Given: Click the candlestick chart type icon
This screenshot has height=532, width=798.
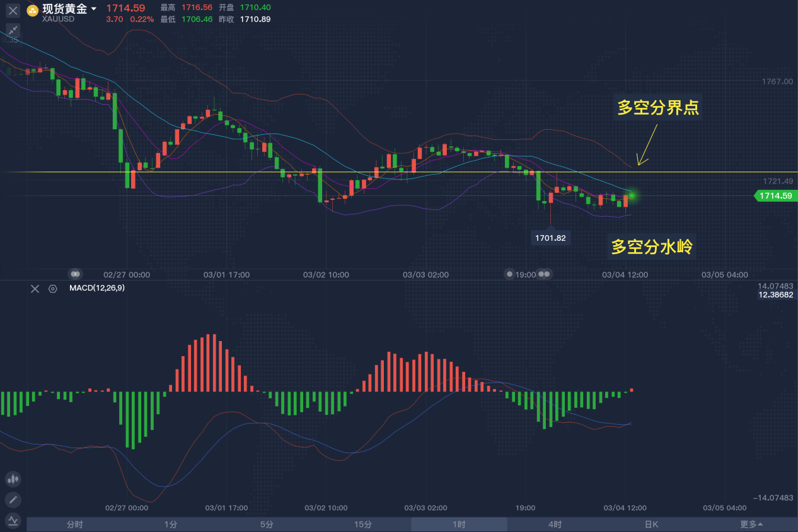Looking at the screenshot, I should pos(13,479).
